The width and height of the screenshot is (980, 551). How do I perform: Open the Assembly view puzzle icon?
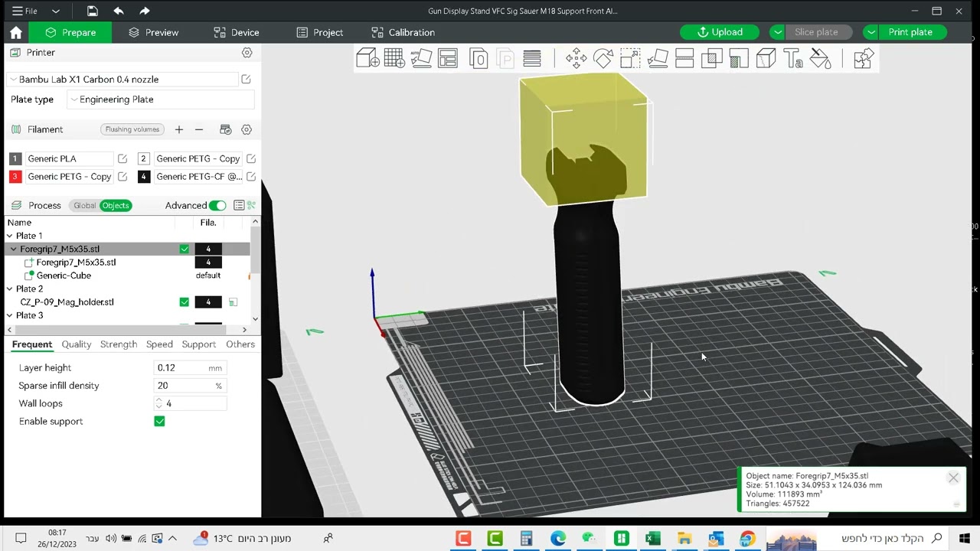pos(863,59)
